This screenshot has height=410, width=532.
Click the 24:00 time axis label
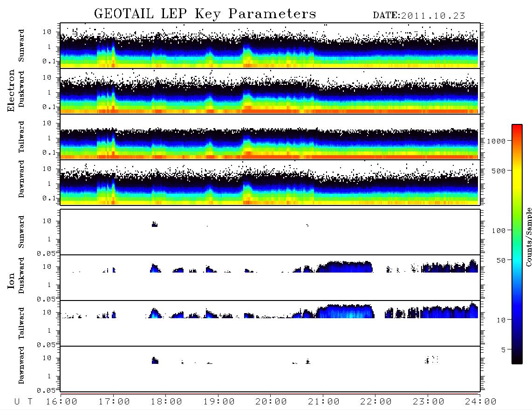[x=481, y=402]
